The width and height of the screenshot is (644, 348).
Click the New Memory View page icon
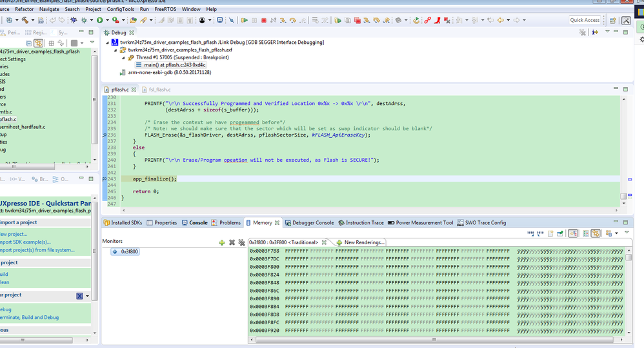click(x=550, y=233)
